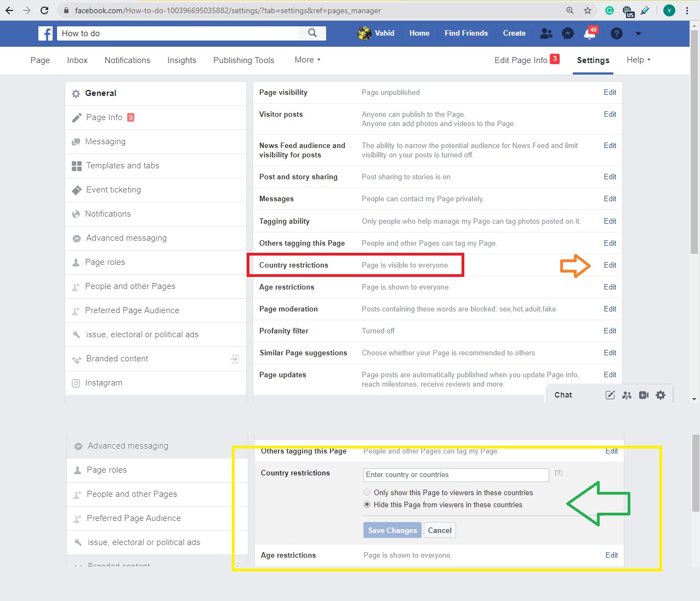This screenshot has width=700, height=601.
Task: Edit the Country restrictions setting
Action: pyautogui.click(x=610, y=265)
